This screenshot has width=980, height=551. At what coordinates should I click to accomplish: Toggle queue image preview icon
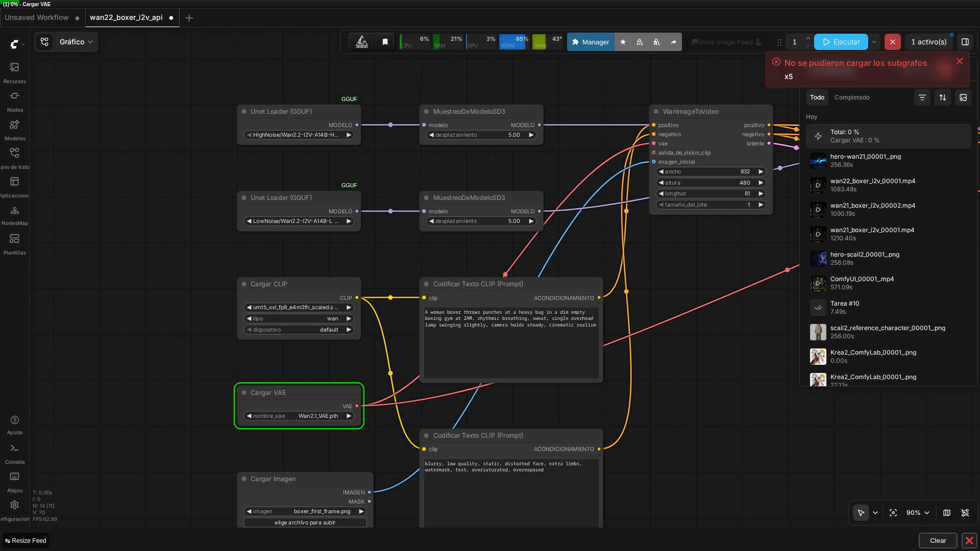963,97
